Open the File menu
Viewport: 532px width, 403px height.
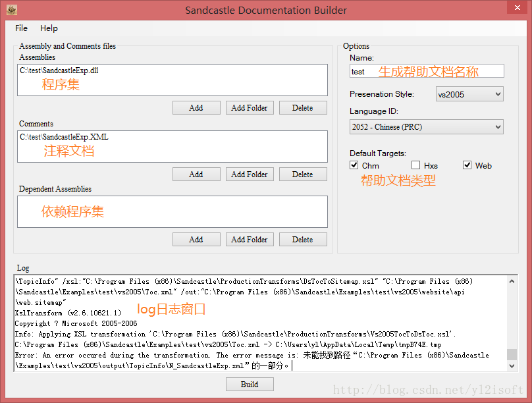(21, 28)
